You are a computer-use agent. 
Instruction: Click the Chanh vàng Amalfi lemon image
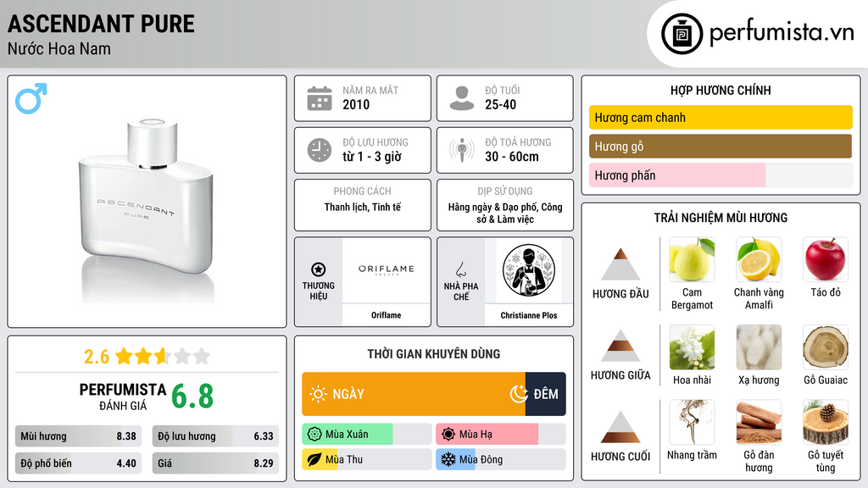point(759,259)
